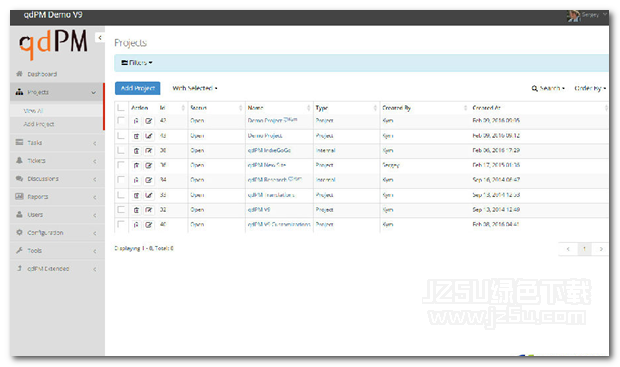Go to next page in pagination
This screenshot has width=620, height=367.
pyautogui.click(x=601, y=249)
